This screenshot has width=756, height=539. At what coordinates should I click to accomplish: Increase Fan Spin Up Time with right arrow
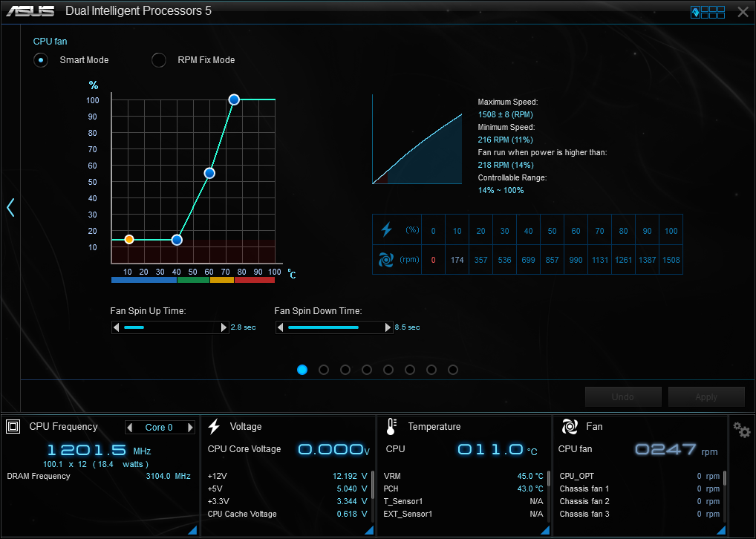point(224,327)
